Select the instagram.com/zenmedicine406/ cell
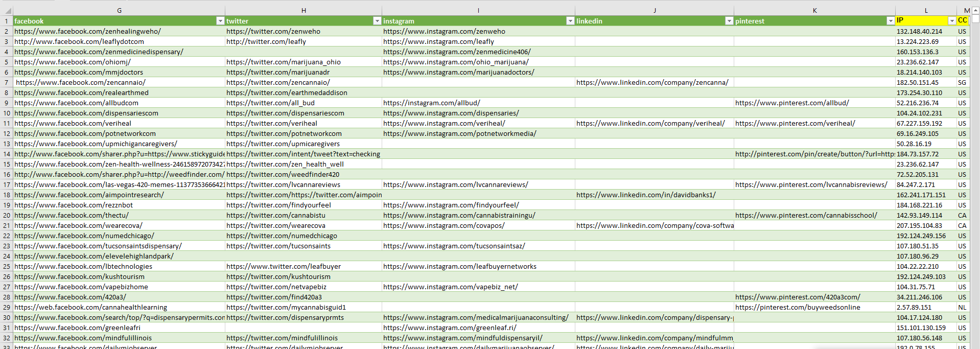Screen dimensions: 980x349 [478, 52]
